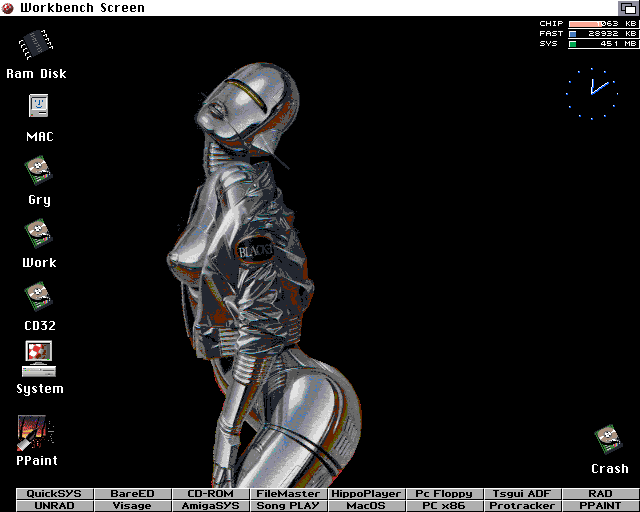640x512 pixels.
Task: Click the CD-ROM dock button
Action: (211, 494)
